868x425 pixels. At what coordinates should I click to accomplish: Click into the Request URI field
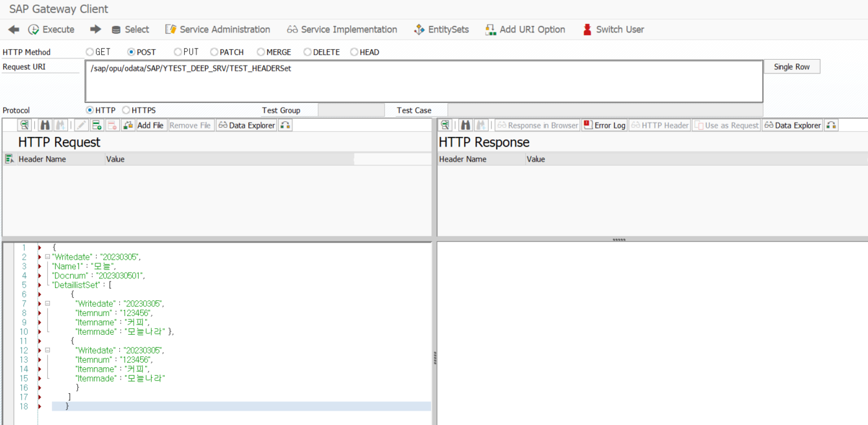pos(424,81)
